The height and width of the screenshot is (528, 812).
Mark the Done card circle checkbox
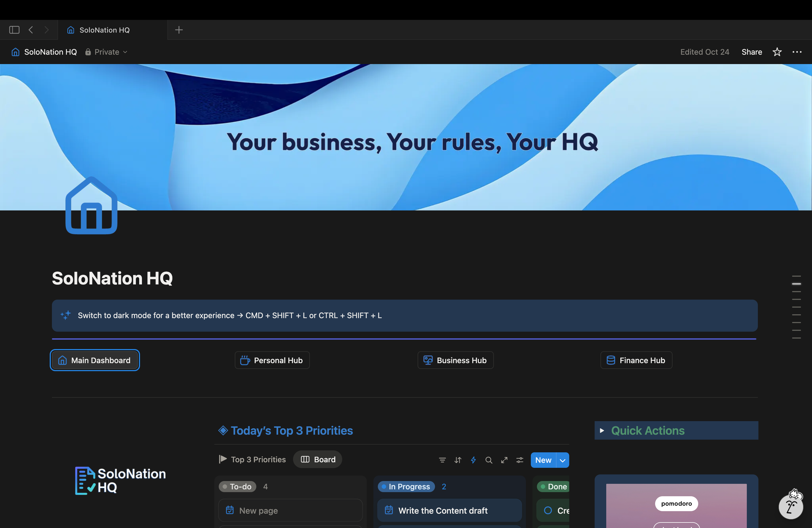[x=548, y=510]
